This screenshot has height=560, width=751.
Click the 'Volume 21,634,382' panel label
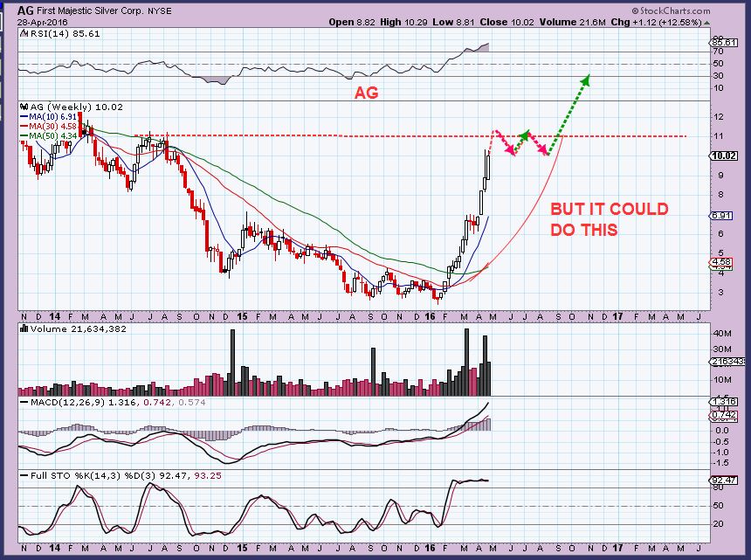(x=78, y=328)
